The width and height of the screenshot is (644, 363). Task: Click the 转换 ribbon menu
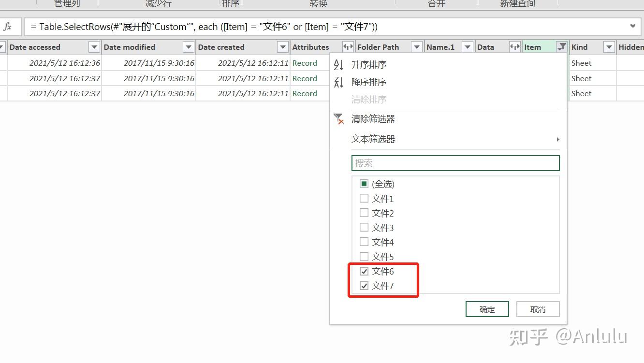click(x=318, y=4)
